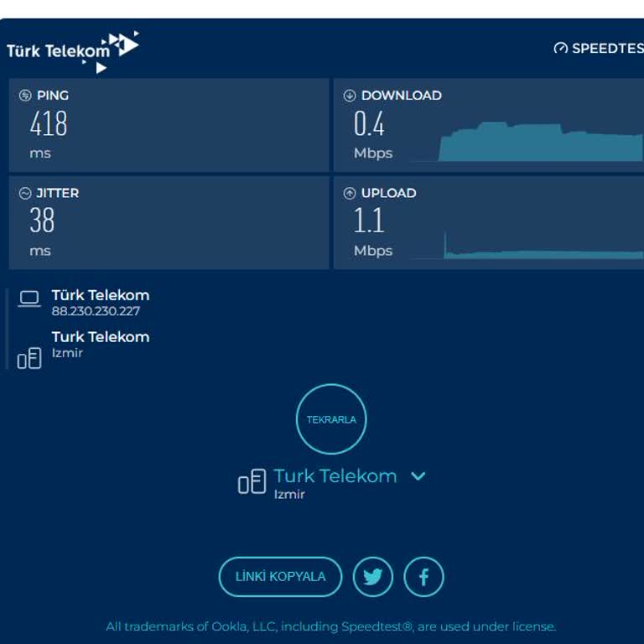Viewport: 644px width, 644px height.
Task: Click the PING heading
Action: [53, 96]
